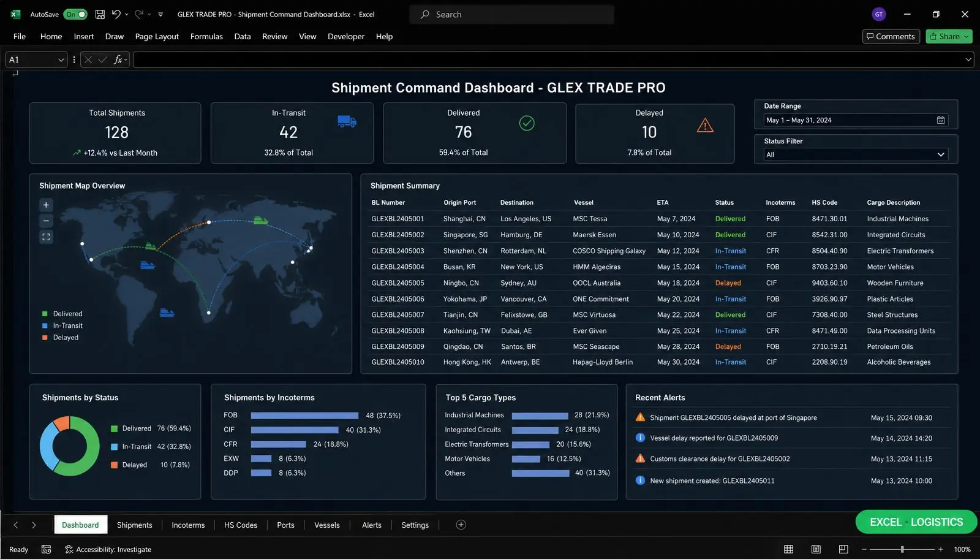Click Delayed status for GLEXBL2405009 row
980x559 pixels.
(728, 346)
